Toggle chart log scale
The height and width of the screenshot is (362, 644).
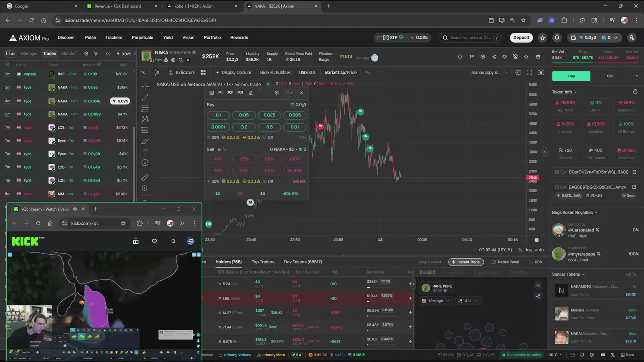(x=529, y=250)
